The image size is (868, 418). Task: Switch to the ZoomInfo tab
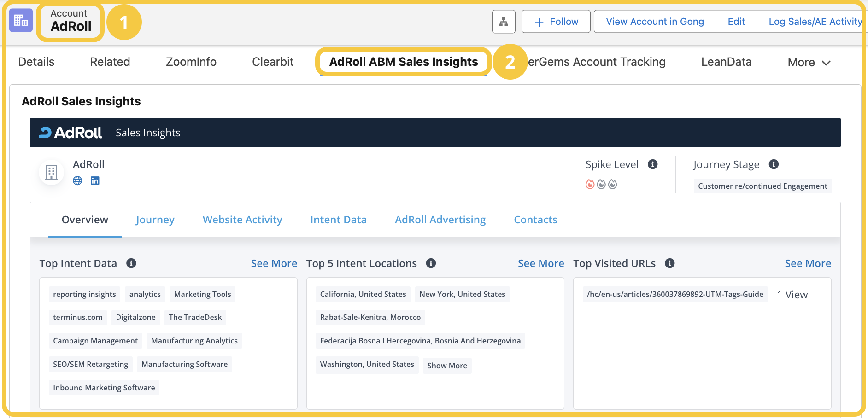point(191,62)
